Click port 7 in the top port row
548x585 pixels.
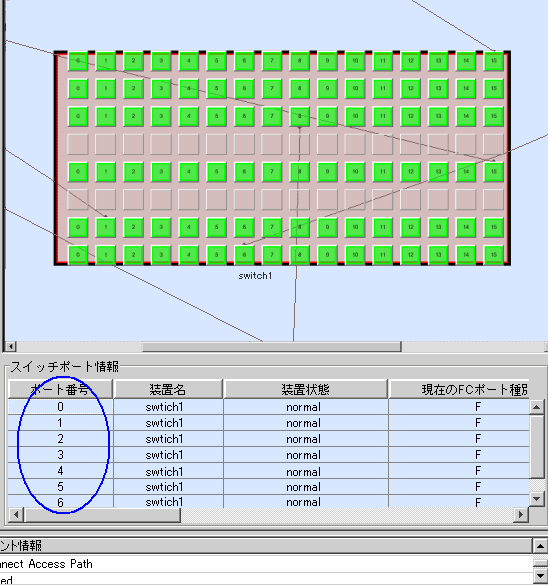(x=272, y=61)
